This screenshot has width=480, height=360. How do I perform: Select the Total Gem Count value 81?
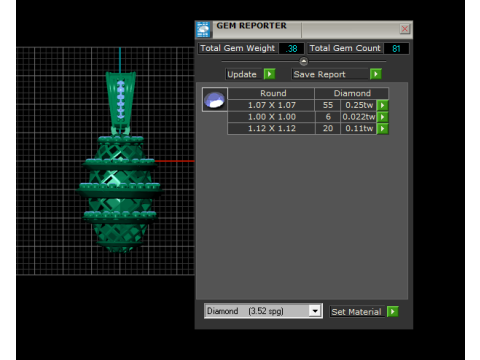[396, 49]
